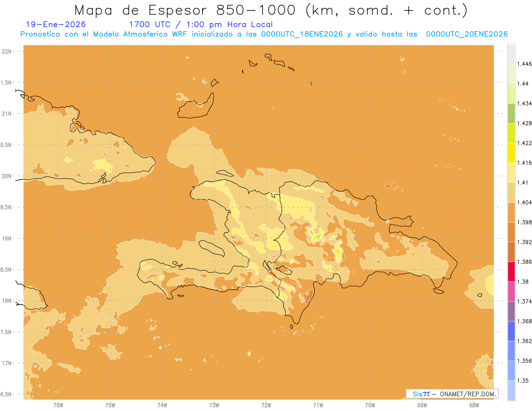Click the 22N latitude label

point(8,51)
